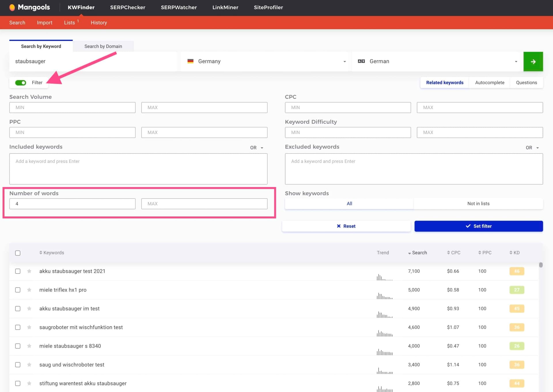The image size is (553, 392).
Task: Switch to the Search by Domain tab
Action: (x=103, y=46)
